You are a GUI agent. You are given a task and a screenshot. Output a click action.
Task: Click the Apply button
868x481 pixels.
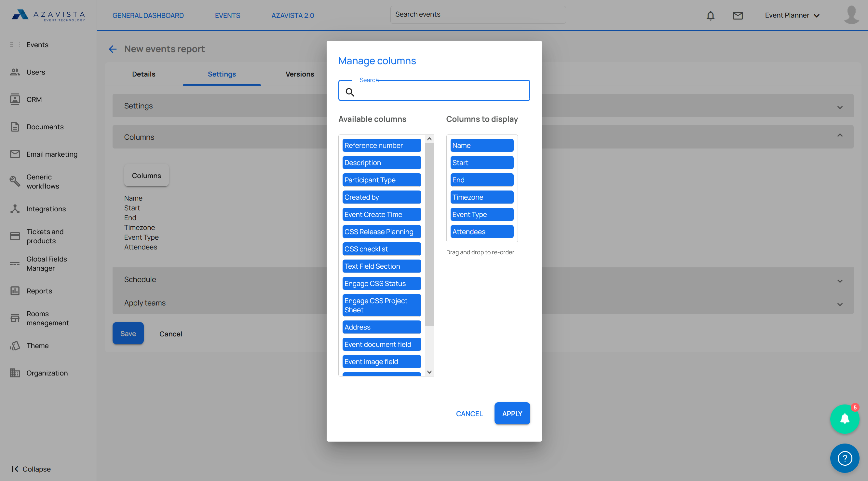[512, 413]
